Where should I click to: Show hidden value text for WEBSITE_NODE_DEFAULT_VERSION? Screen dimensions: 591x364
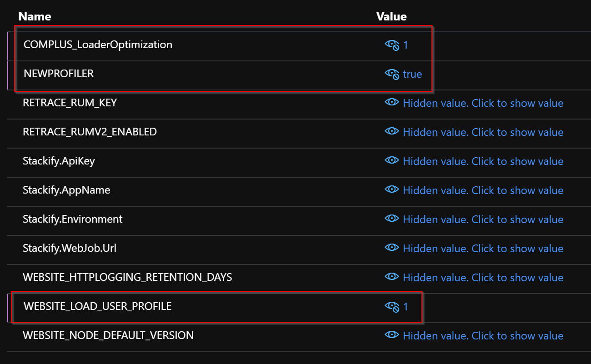coord(483,336)
